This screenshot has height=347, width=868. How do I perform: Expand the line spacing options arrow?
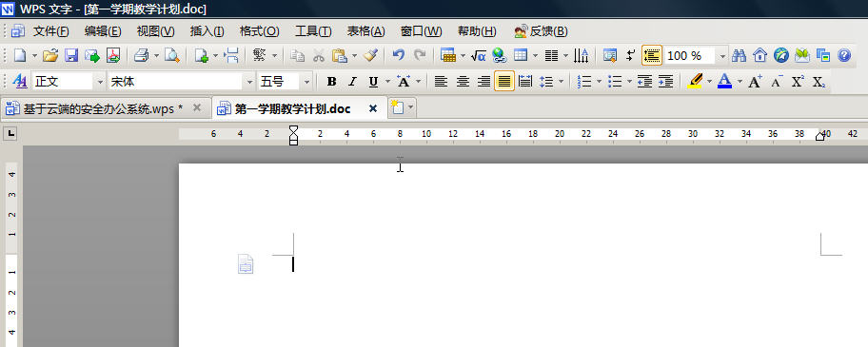562,82
